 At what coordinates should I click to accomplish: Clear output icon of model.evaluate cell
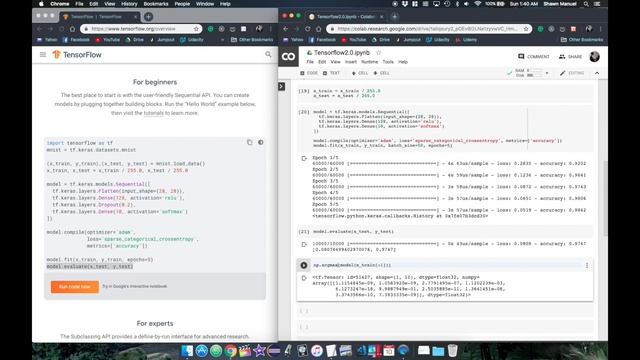[304, 244]
